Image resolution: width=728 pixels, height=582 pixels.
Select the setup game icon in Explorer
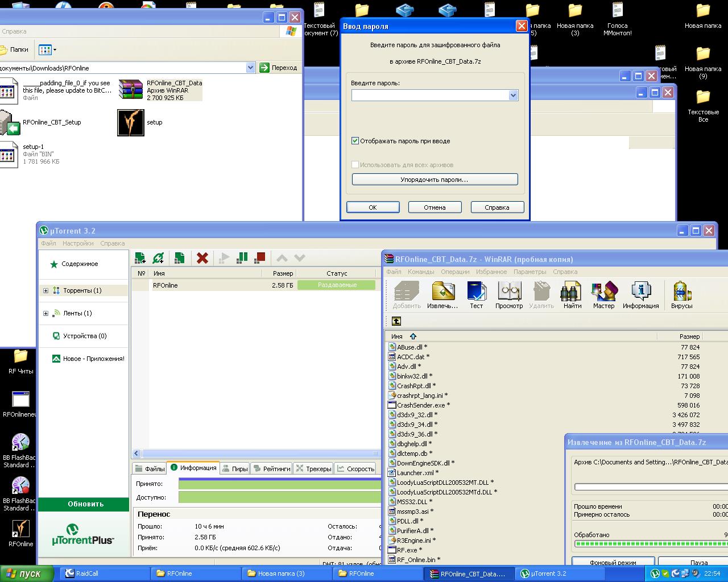131,122
